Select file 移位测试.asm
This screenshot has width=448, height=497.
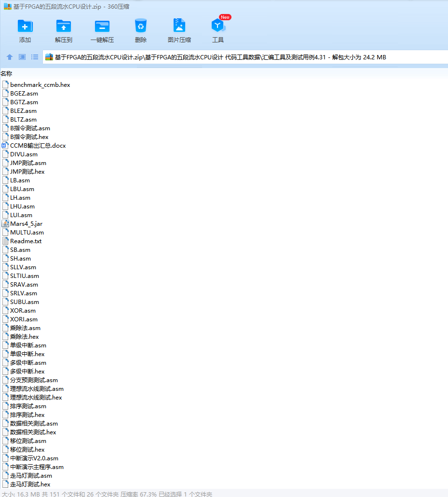click(28, 441)
